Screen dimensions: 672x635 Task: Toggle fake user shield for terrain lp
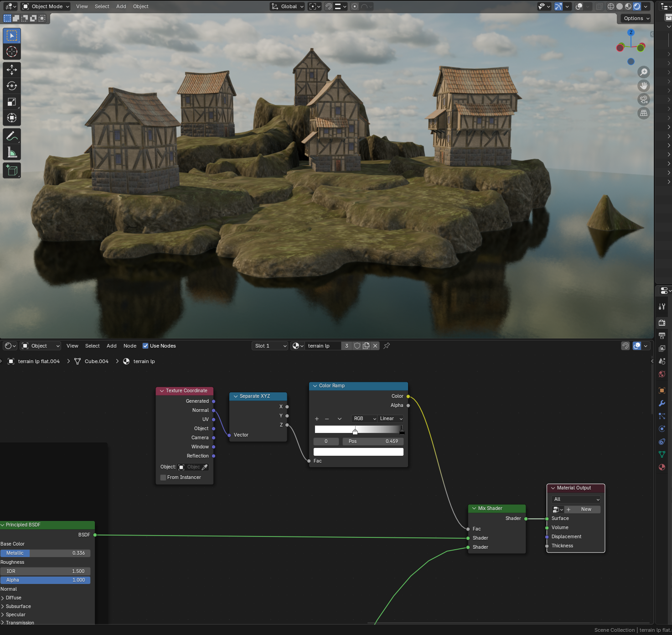(x=357, y=346)
